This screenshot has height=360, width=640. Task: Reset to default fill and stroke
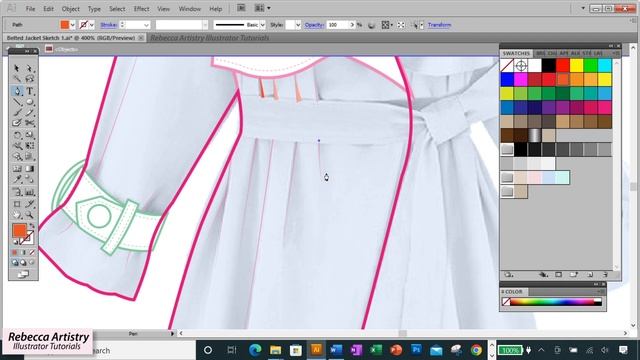pyautogui.click(x=15, y=242)
